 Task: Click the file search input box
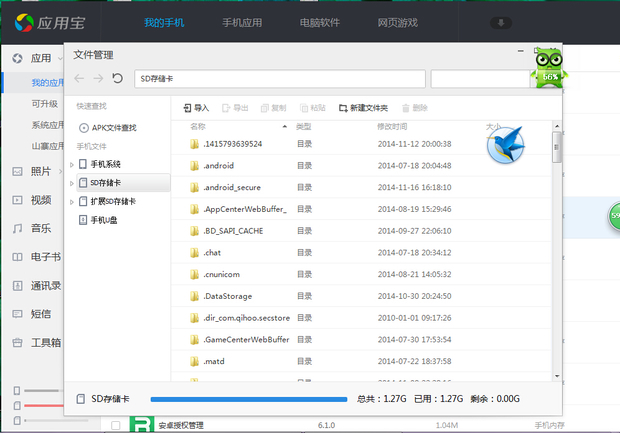coord(480,79)
